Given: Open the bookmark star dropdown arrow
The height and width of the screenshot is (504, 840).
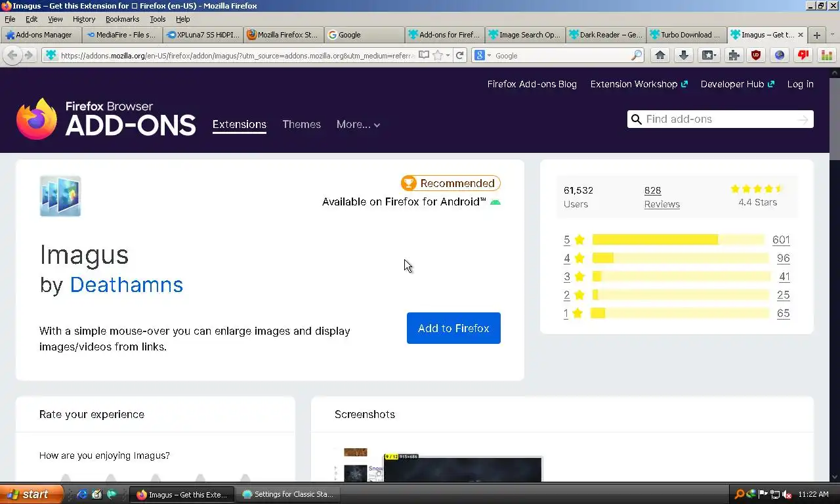Looking at the screenshot, I should (x=448, y=56).
